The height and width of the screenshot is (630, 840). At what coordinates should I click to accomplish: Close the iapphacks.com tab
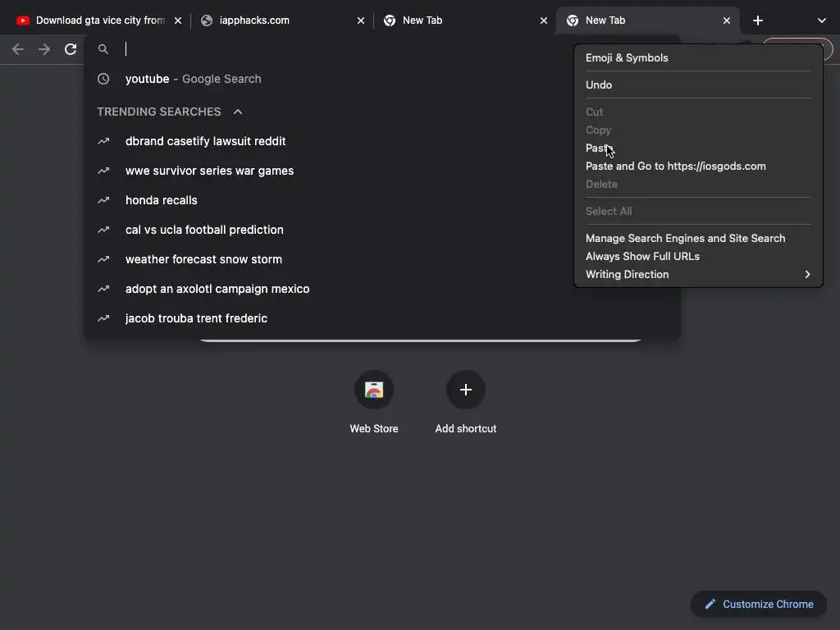click(x=361, y=21)
